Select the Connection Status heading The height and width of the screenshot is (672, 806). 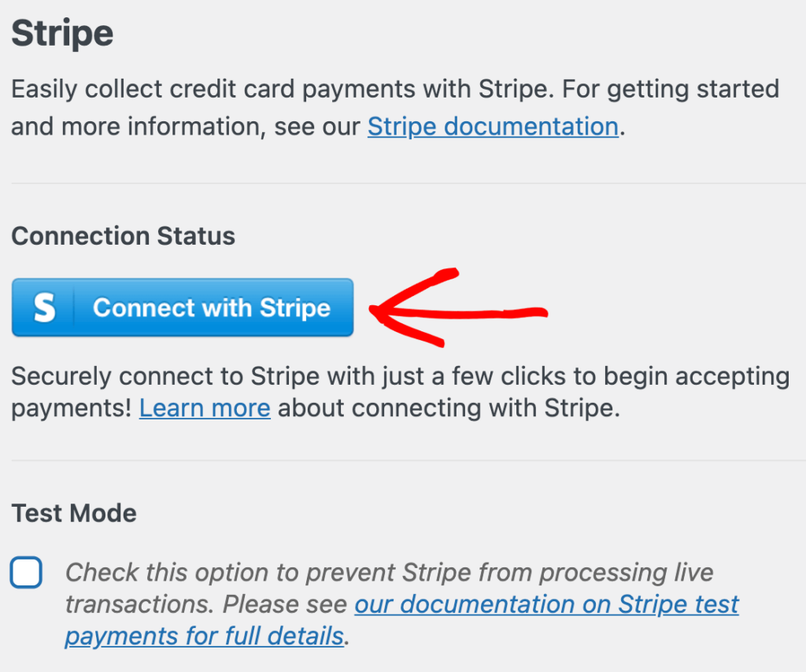(x=123, y=235)
